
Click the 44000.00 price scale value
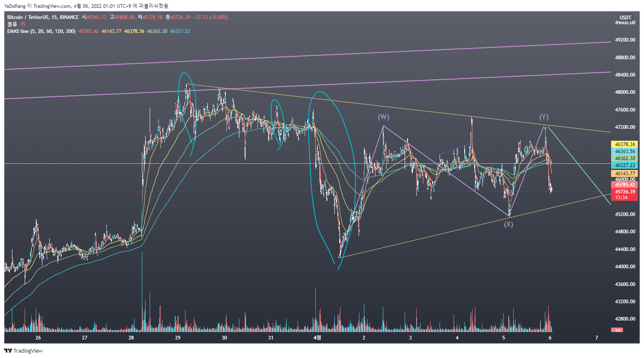(x=625, y=267)
